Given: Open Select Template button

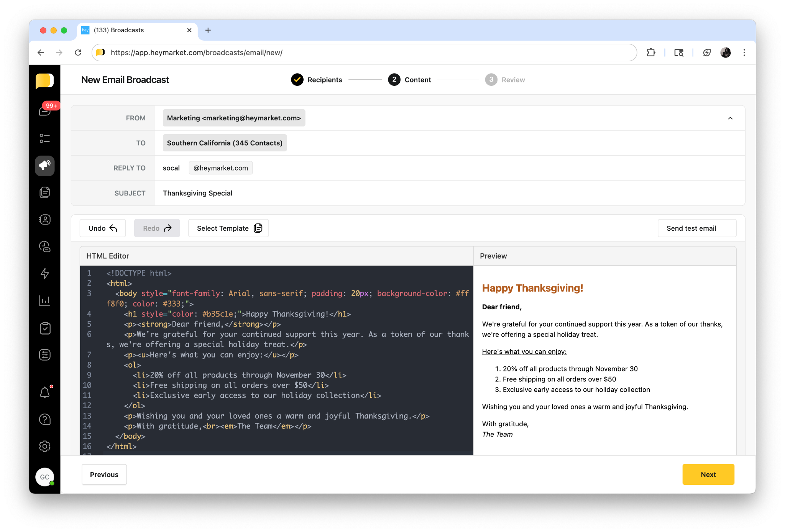Looking at the screenshot, I should tap(228, 228).
